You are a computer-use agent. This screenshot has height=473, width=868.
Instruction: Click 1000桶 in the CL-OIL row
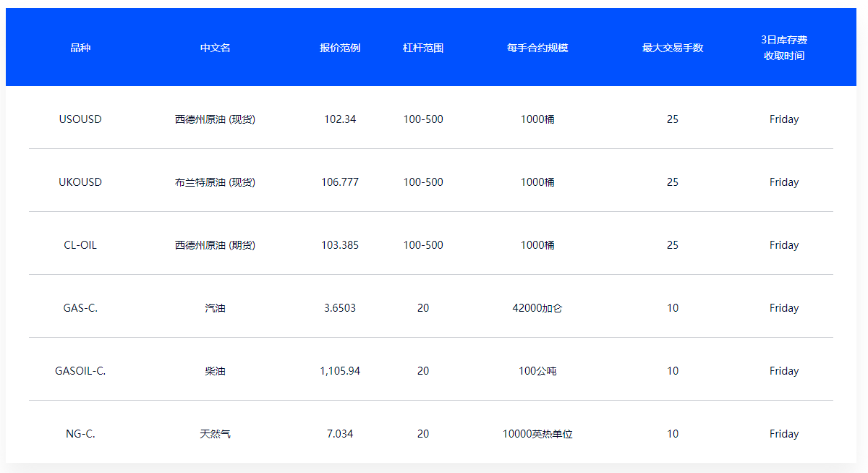pyautogui.click(x=537, y=245)
